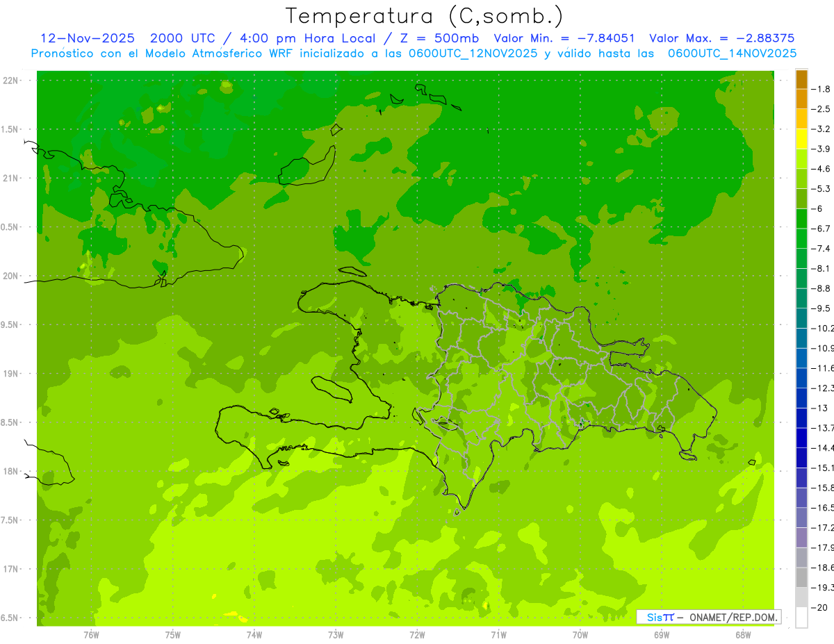834x644 pixels.
Task: Click the '-7.4' colorbar label
Action: click(822, 248)
